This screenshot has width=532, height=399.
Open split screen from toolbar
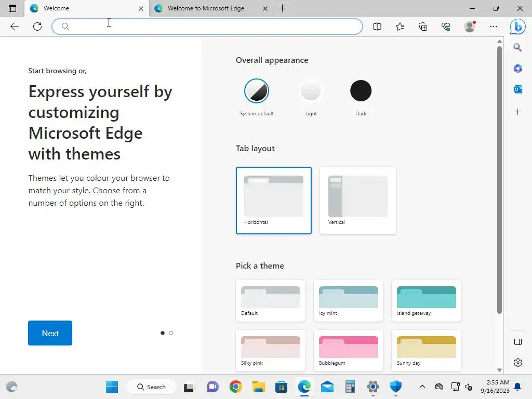(x=377, y=26)
